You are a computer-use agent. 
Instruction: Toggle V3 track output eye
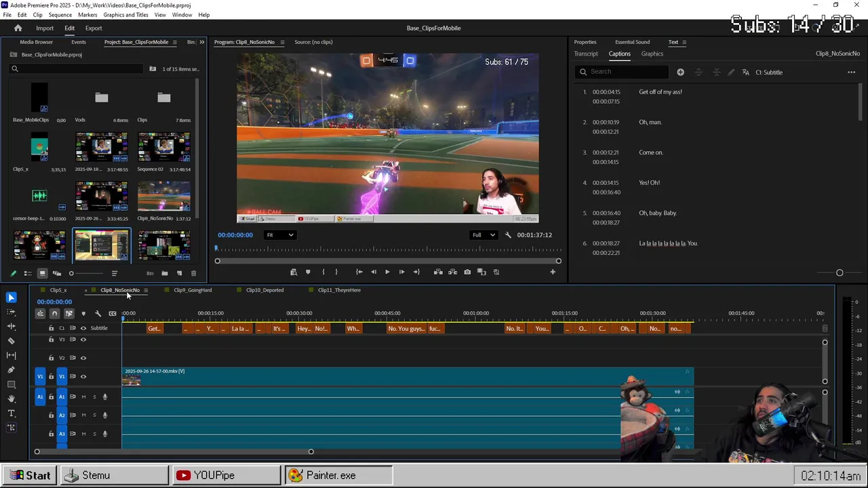[x=83, y=340]
